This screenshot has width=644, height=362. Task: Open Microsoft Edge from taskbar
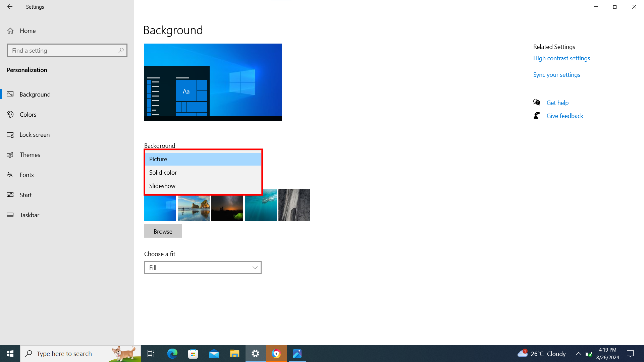point(172,354)
